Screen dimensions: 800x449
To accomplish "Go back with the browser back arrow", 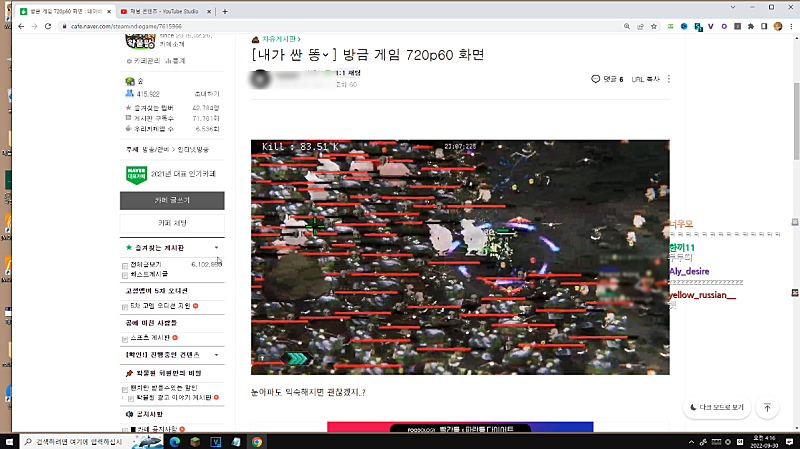I will 21,27.
